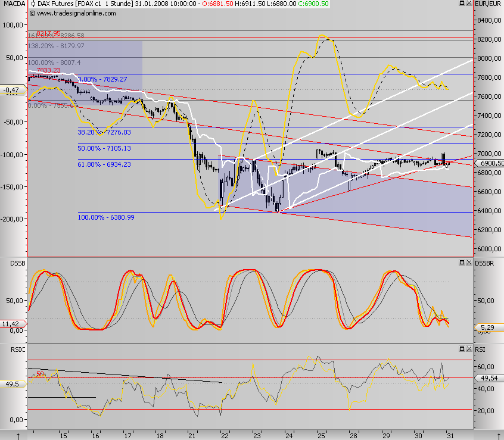Click the 7400,00 price axis label
The width and height of the screenshot is (504, 440).
[489, 116]
